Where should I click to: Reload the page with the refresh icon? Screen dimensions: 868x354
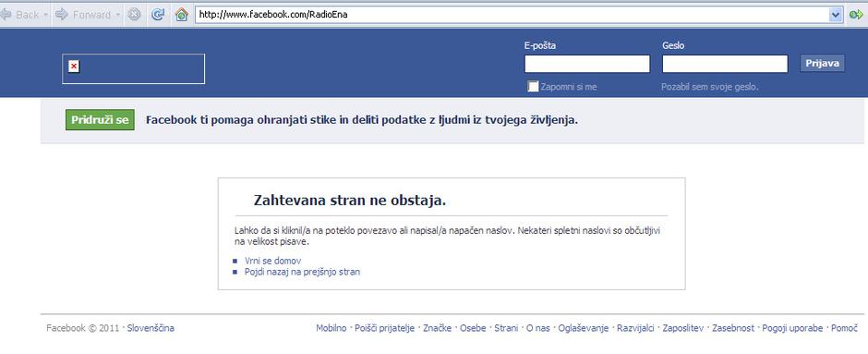pos(158,15)
